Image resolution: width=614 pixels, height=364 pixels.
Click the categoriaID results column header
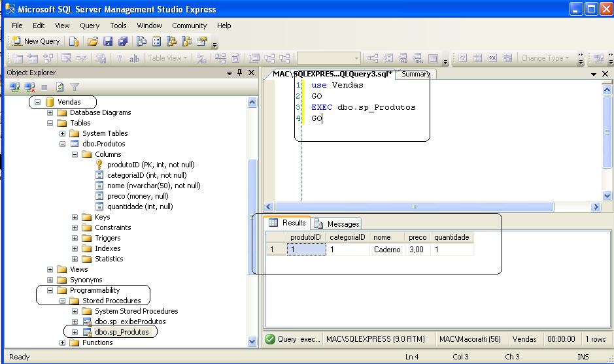(x=347, y=237)
